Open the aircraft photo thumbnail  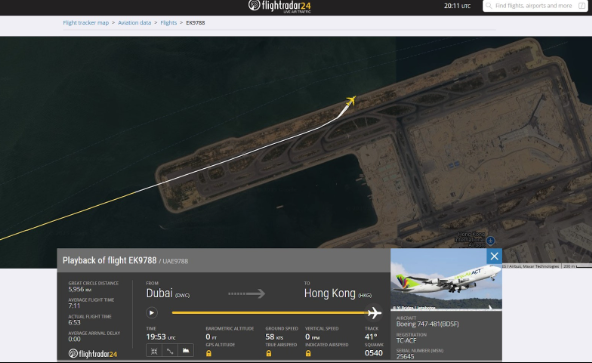click(x=446, y=280)
